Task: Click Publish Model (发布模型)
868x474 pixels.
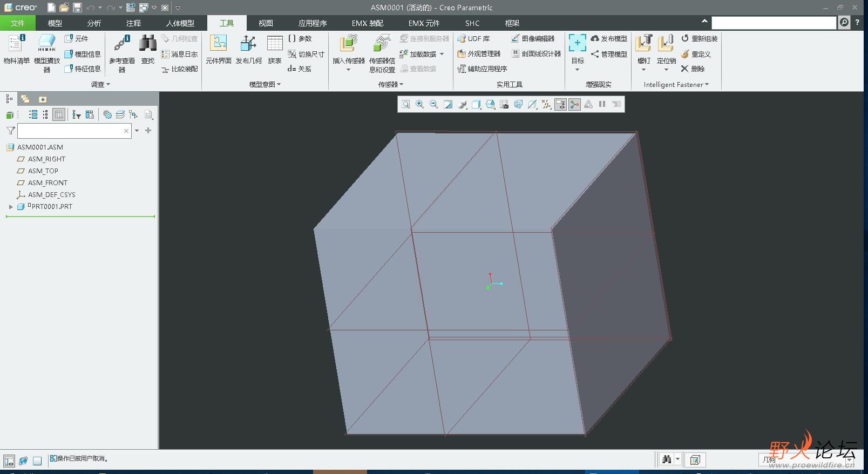Action: (x=609, y=38)
